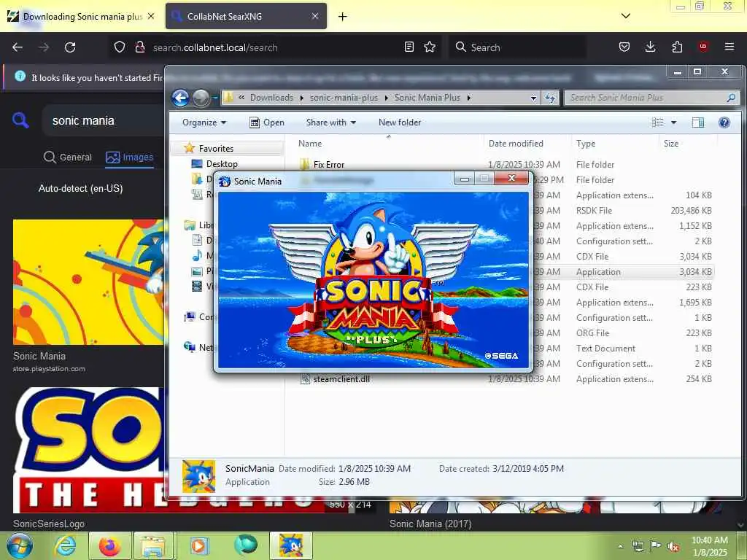Click the Firefox Search box

tap(517, 47)
